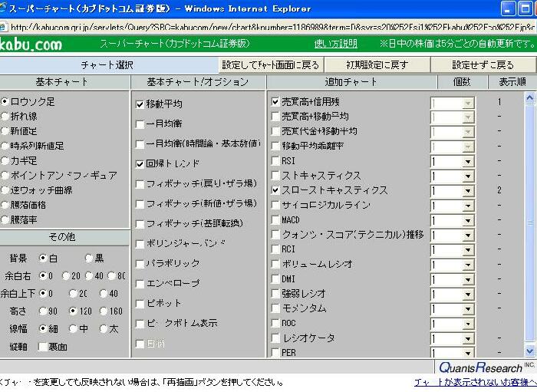Click the browser address bar URL
This screenshot has height=392, width=537.
272,27
